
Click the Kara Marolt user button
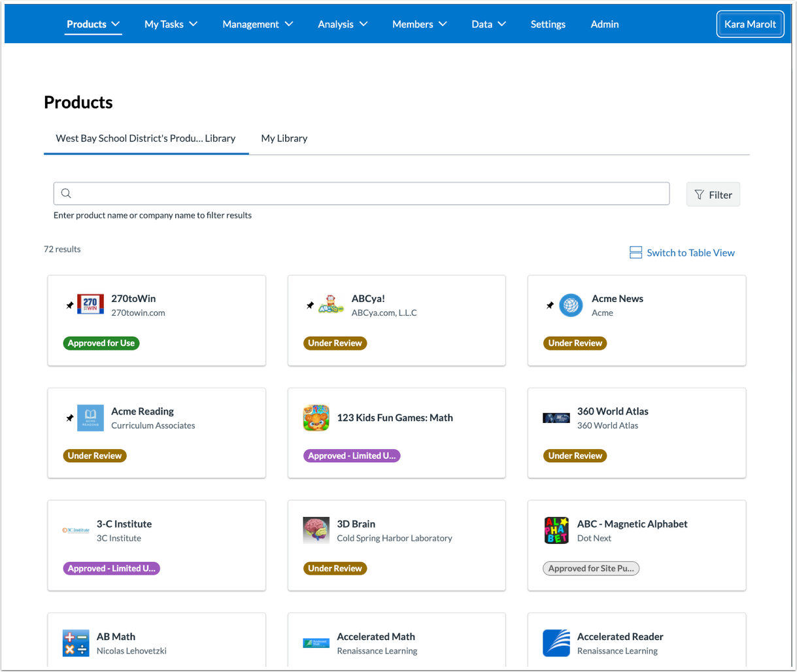750,24
